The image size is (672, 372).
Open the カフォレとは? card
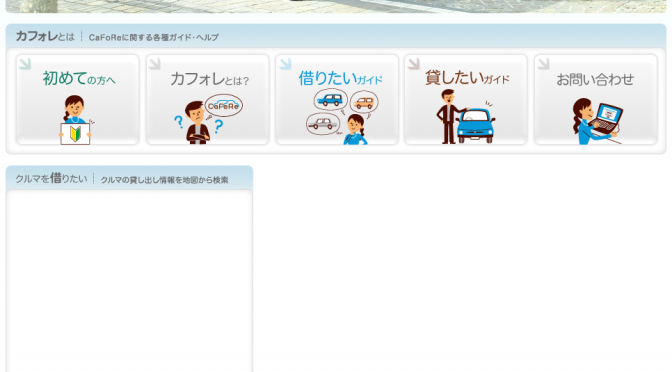207,99
